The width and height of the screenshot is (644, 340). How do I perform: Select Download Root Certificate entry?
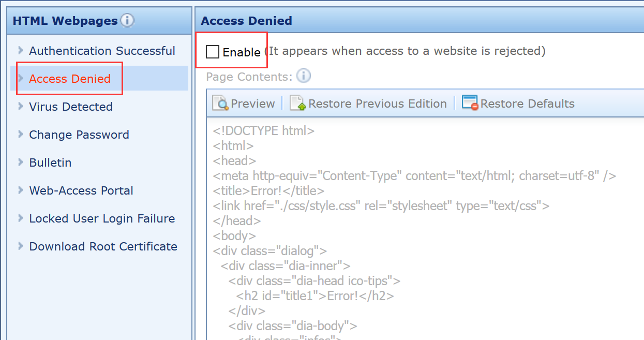point(103,246)
